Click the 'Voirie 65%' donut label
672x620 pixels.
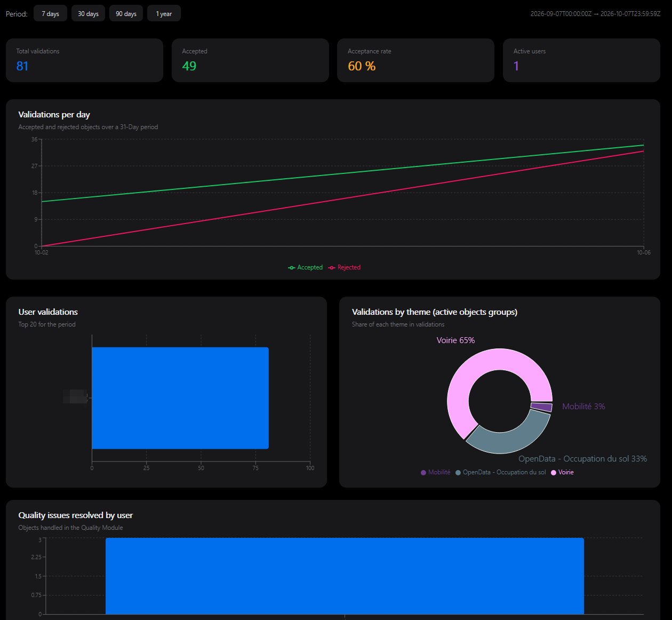(455, 340)
